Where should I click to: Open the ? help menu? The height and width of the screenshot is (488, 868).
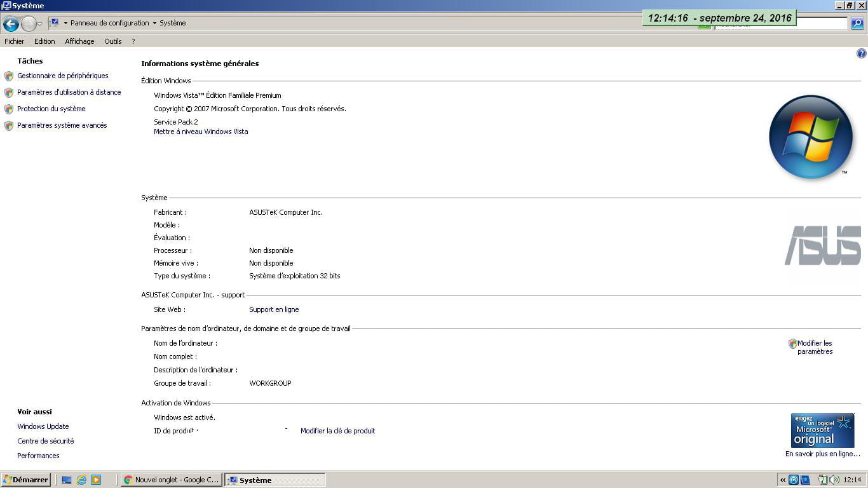(133, 41)
